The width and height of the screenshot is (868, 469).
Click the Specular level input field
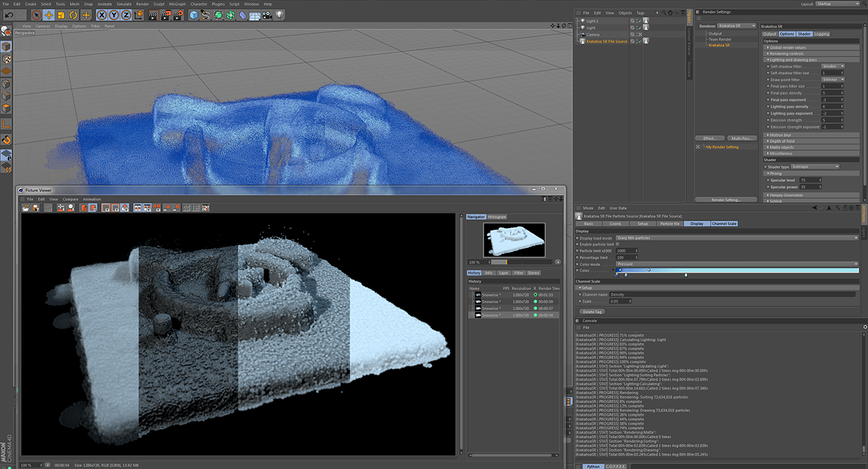pos(811,180)
